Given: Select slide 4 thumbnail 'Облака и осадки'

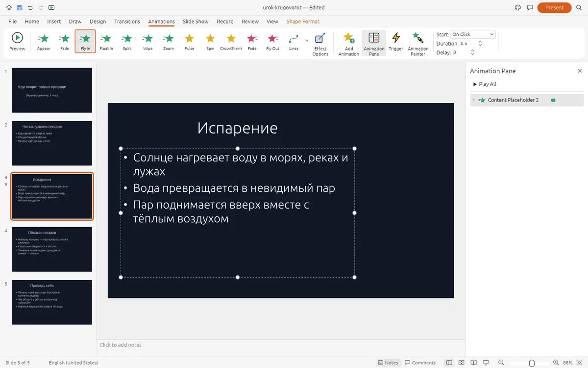Looking at the screenshot, I should click(52, 249).
